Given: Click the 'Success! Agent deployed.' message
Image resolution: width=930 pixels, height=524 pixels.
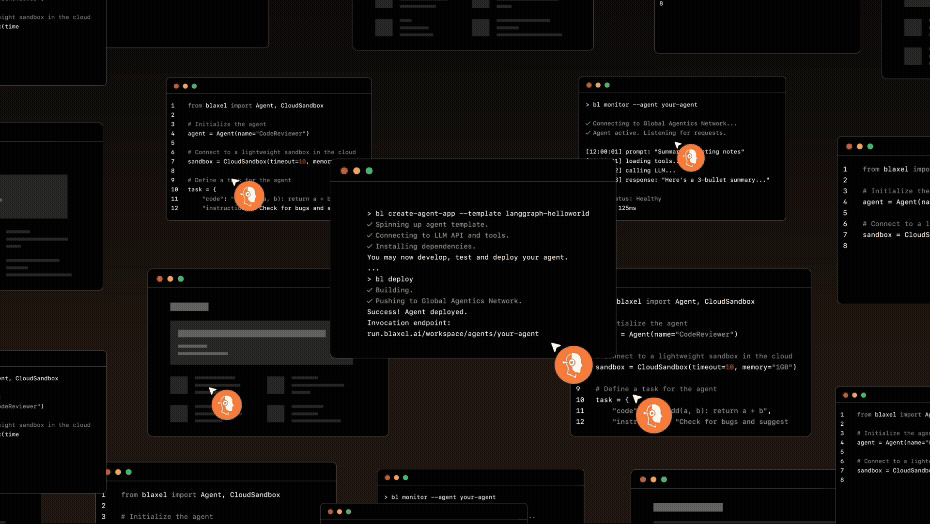Looking at the screenshot, I should tap(417, 312).
